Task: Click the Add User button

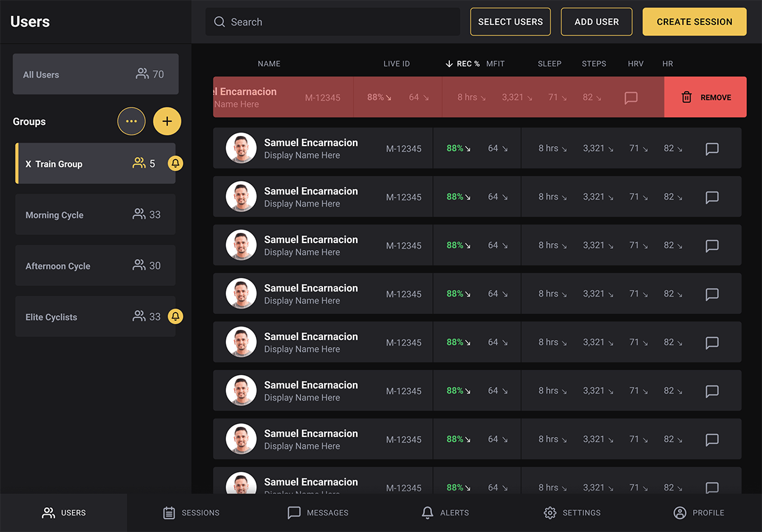Action: (596, 22)
